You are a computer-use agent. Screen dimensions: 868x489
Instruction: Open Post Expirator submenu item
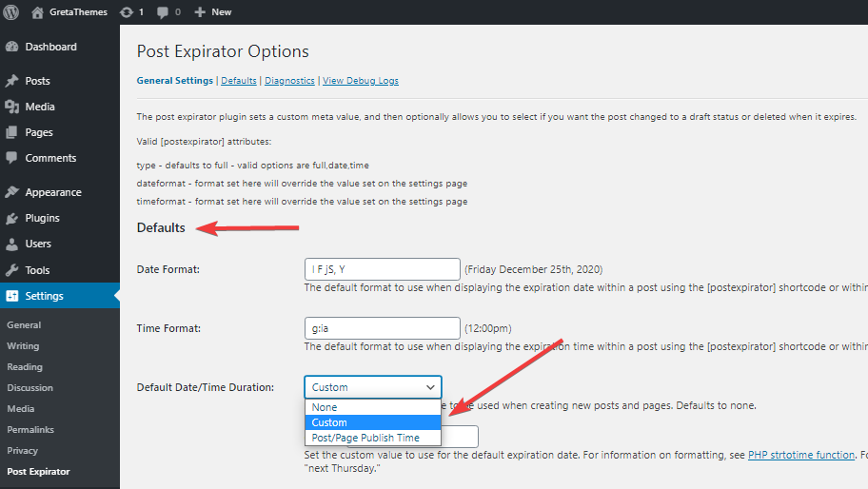tap(38, 472)
